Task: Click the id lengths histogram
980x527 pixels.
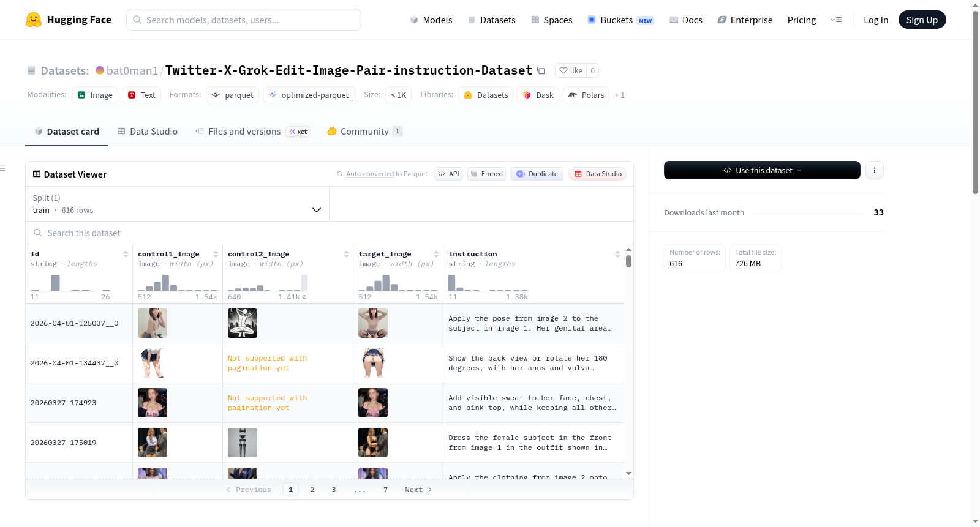Action: [x=70, y=283]
